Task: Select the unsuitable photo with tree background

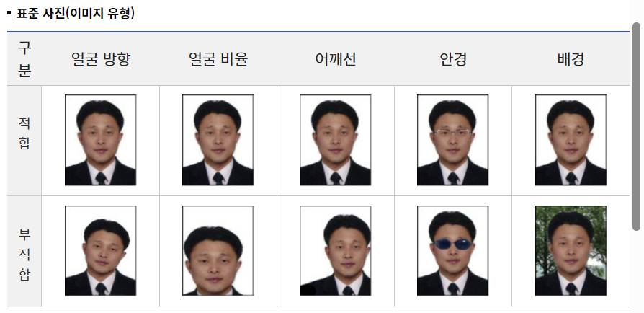Action: pos(571,250)
